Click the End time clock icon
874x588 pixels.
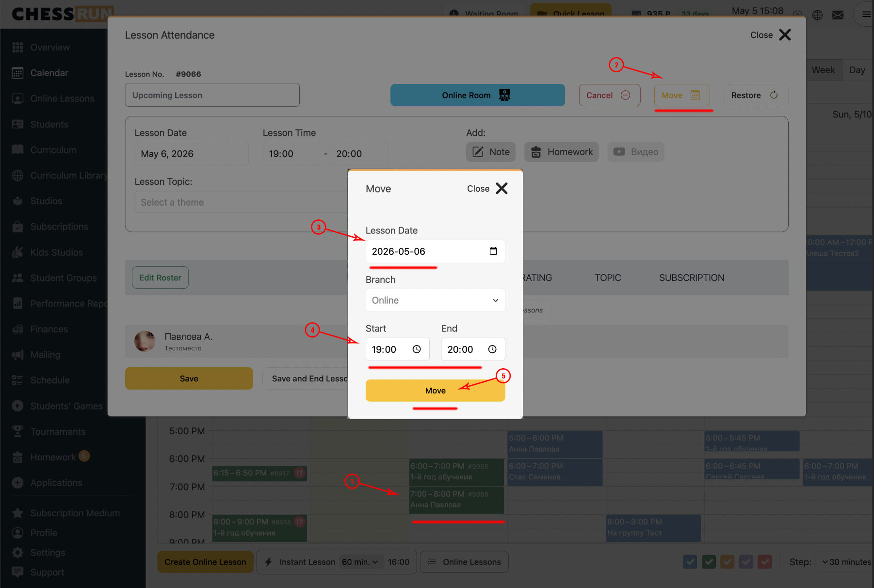tap(492, 349)
